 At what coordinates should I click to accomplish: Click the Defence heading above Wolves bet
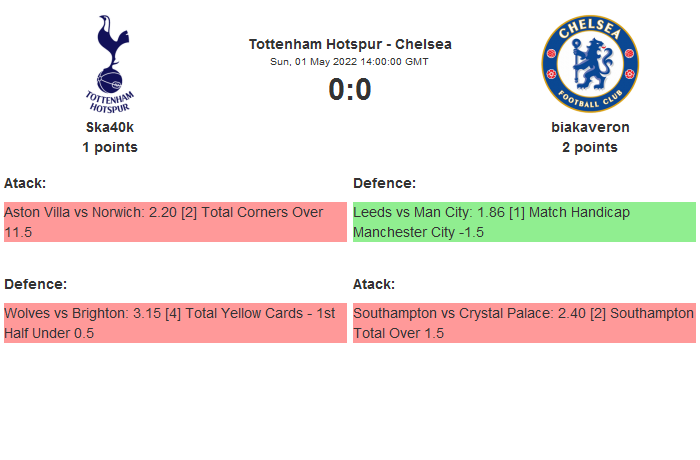click(35, 284)
